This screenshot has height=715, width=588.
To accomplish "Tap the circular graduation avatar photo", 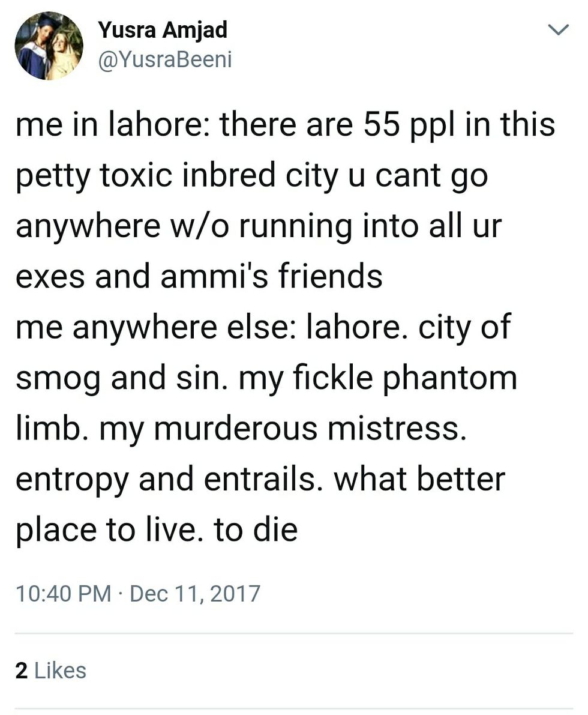I will [49, 46].
